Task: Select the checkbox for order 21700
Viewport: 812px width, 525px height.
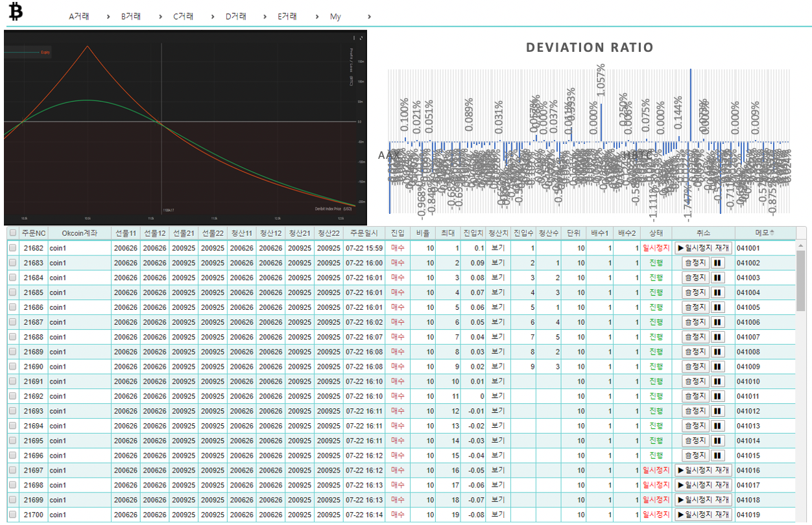Action: [x=13, y=515]
